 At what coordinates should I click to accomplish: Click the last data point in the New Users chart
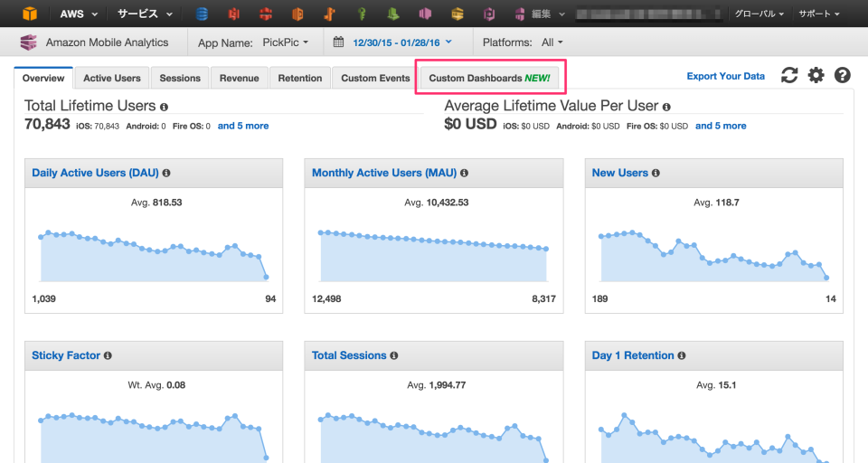click(827, 278)
